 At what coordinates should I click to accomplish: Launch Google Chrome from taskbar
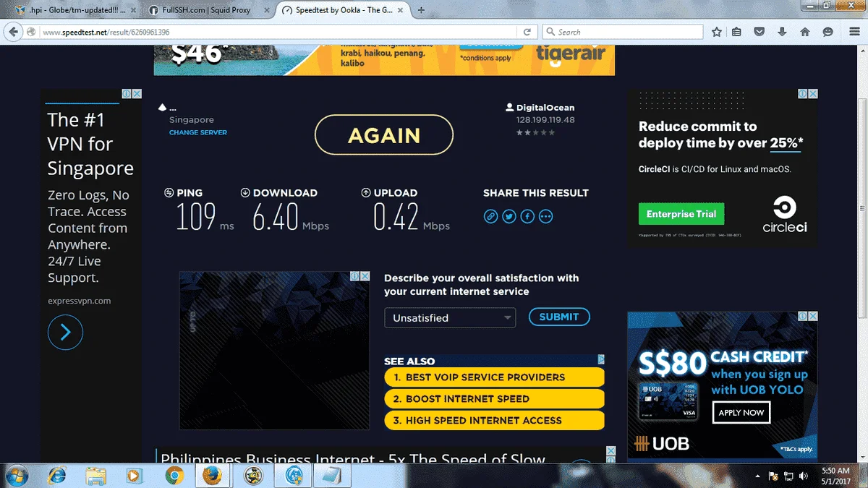[173, 475]
